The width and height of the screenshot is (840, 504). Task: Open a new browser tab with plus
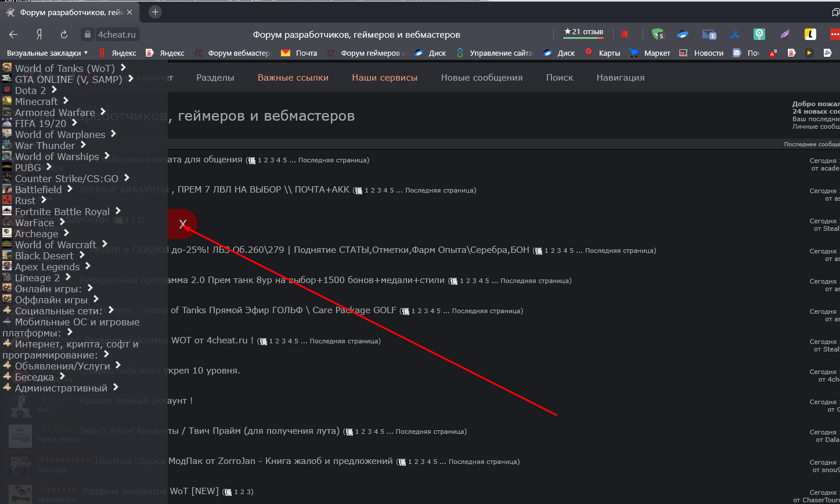(155, 12)
